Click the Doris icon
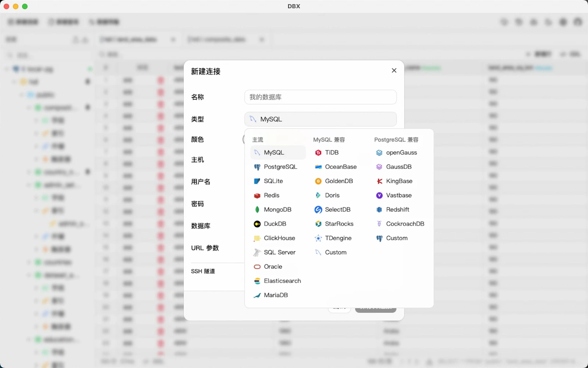The height and width of the screenshot is (368, 588). click(318, 195)
